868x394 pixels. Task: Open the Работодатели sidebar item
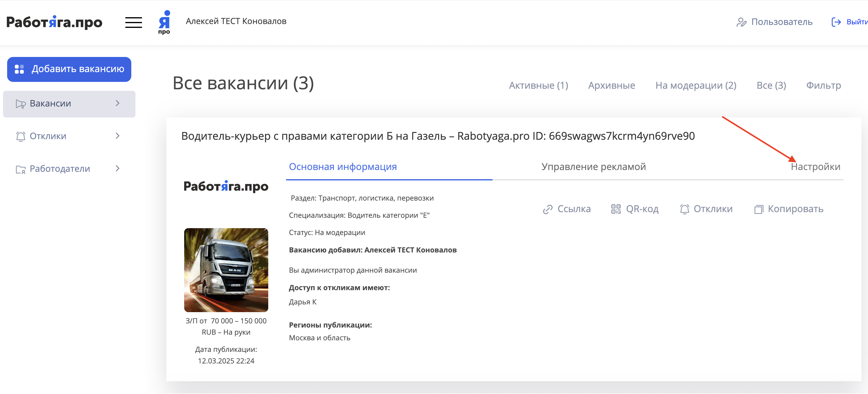pyautogui.click(x=69, y=169)
